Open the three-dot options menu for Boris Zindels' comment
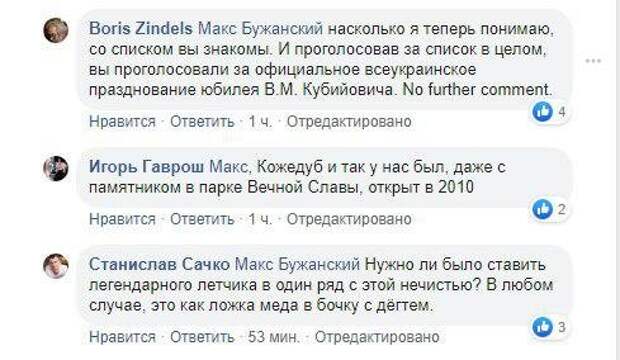This screenshot has height=360, width=620. tap(593, 61)
